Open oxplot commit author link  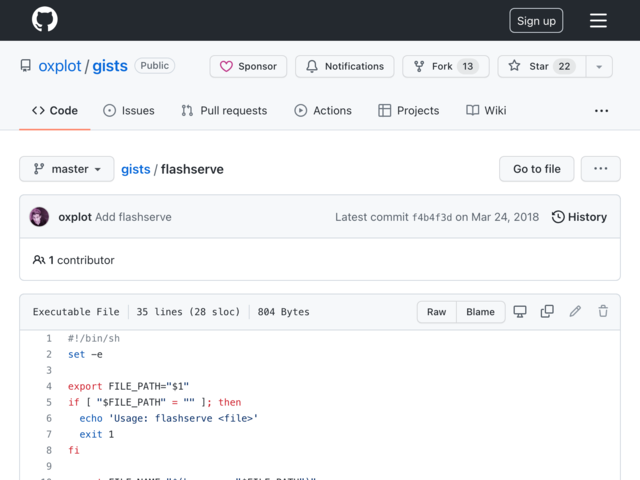[x=75, y=217]
